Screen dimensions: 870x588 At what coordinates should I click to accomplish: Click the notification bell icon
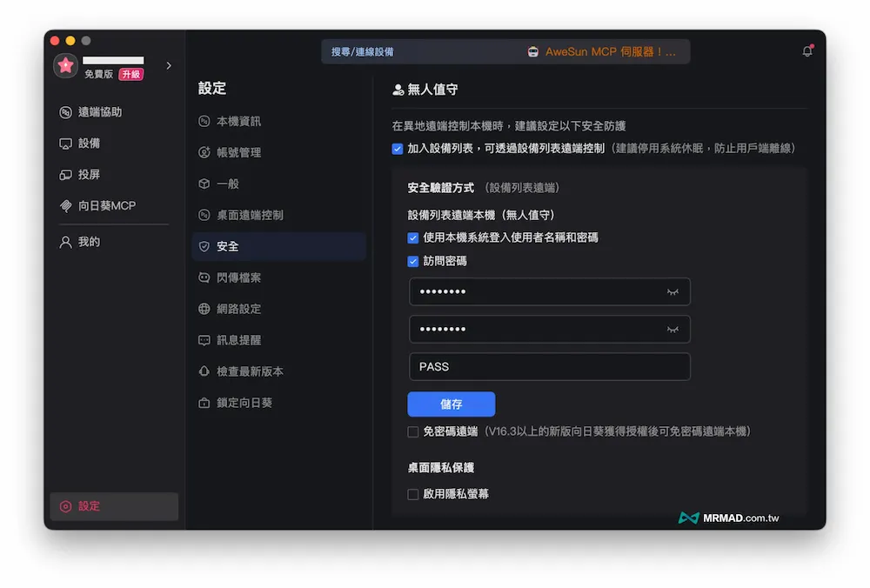point(806,51)
